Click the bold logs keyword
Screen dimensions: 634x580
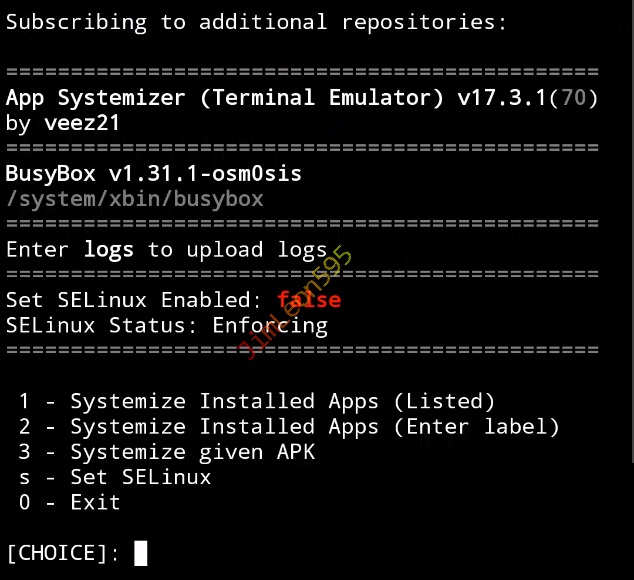(108, 250)
